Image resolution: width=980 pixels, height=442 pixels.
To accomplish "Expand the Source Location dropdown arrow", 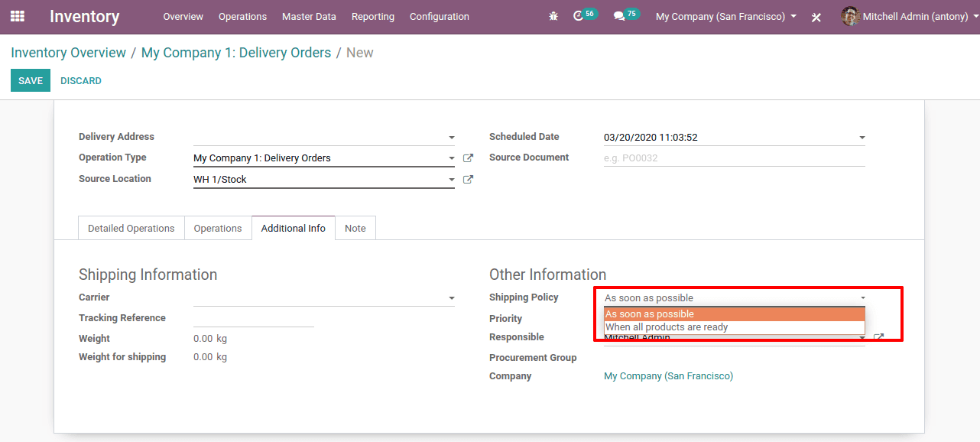I will 451,180.
